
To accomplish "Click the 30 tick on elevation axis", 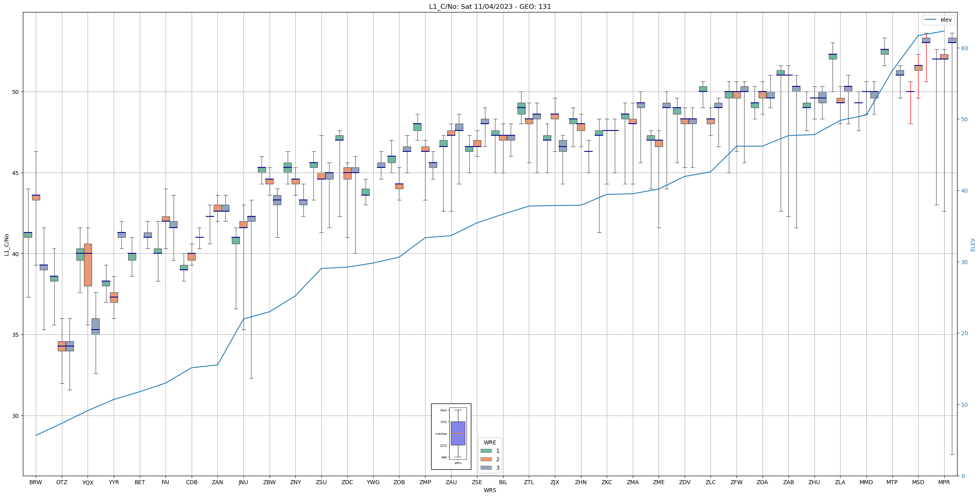I will (x=964, y=262).
